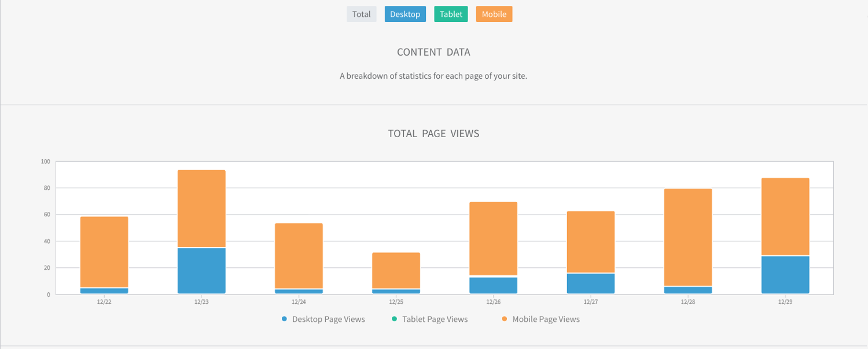Select the orange mobile segment on 12/23
The width and height of the screenshot is (868, 349).
pyautogui.click(x=201, y=208)
